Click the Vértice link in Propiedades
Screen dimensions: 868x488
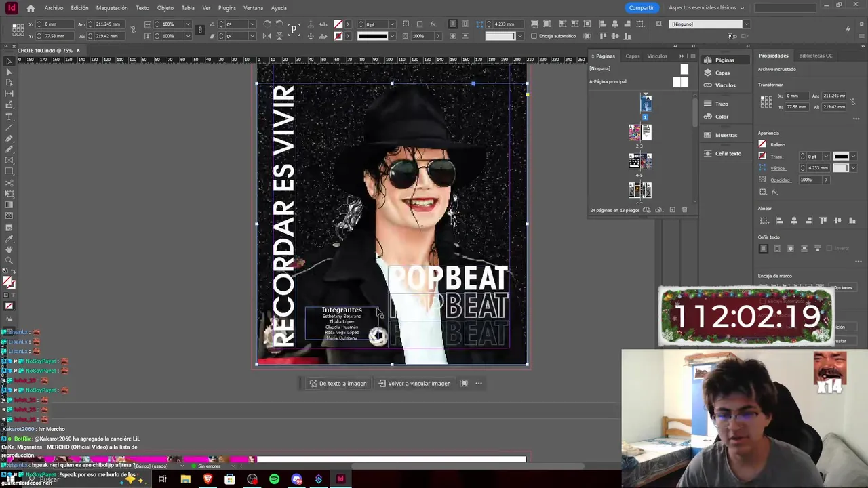click(778, 168)
